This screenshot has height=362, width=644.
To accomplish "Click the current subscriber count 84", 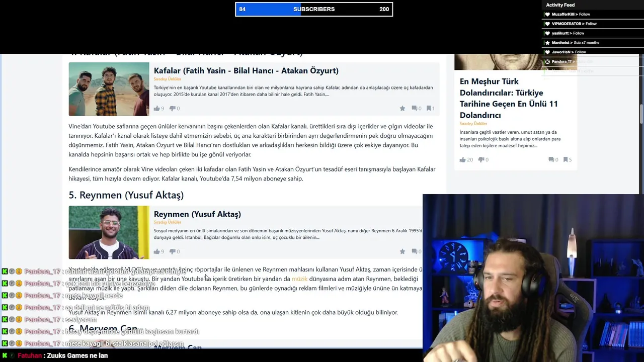I will pyautogui.click(x=242, y=9).
